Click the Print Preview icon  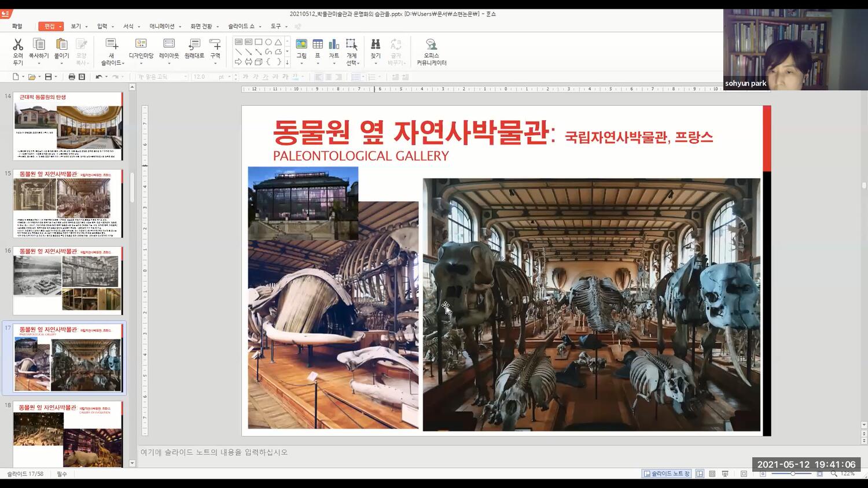[82, 76]
